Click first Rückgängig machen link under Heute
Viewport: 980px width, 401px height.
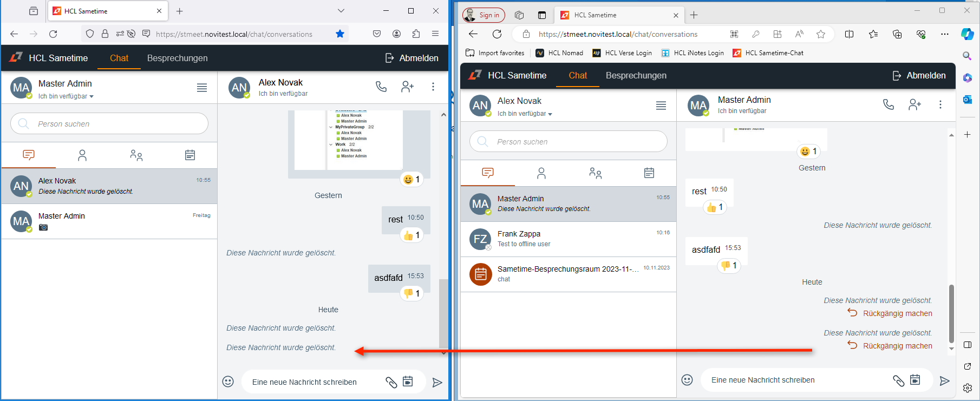pos(890,313)
